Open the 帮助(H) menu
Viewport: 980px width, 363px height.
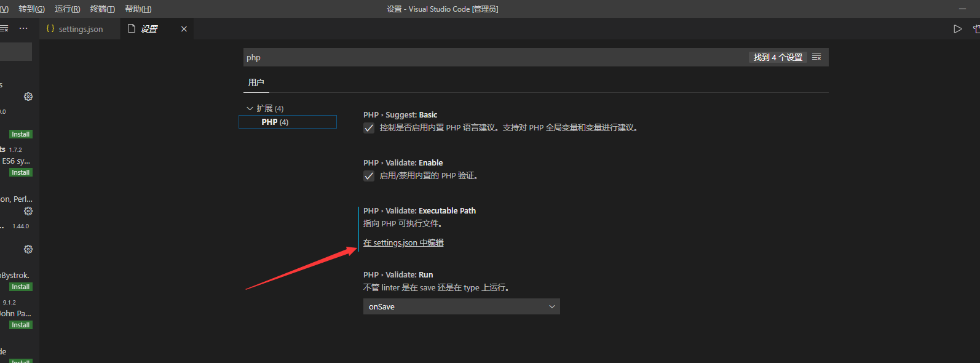pos(138,9)
